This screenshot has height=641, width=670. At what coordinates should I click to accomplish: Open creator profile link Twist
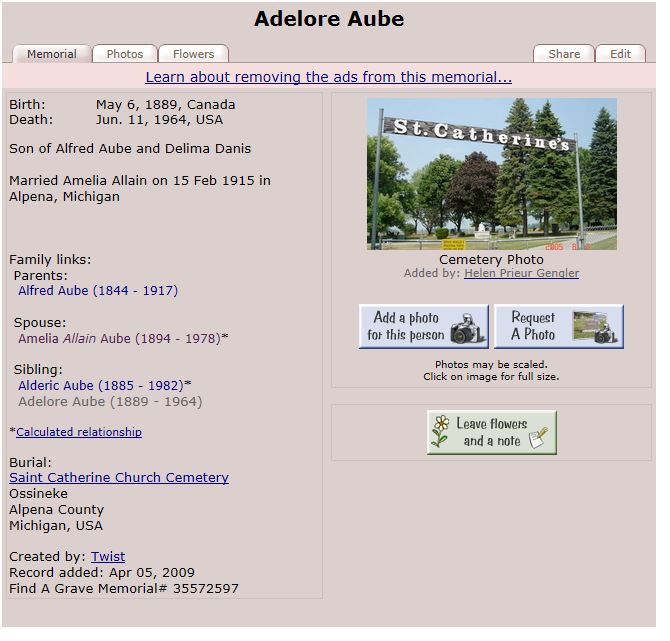[108, 556]
